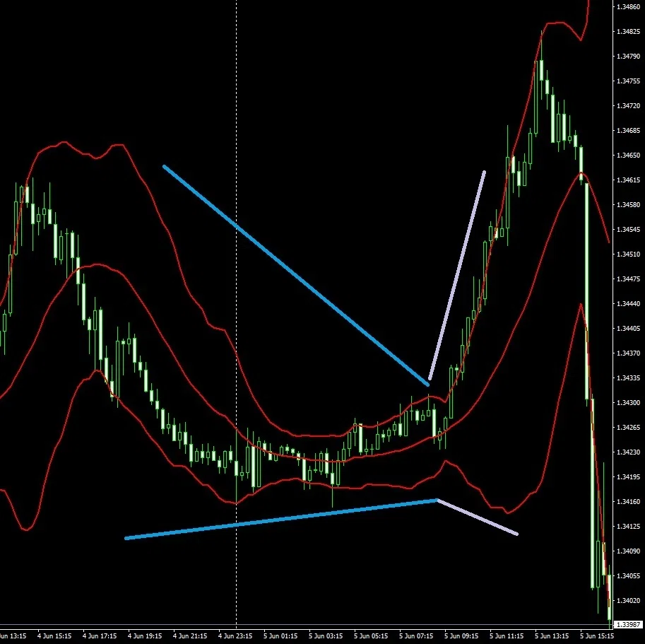Click the 1.34125 price axis label
645x644 pixels.
pyautogui.click(x=628, y=526)
